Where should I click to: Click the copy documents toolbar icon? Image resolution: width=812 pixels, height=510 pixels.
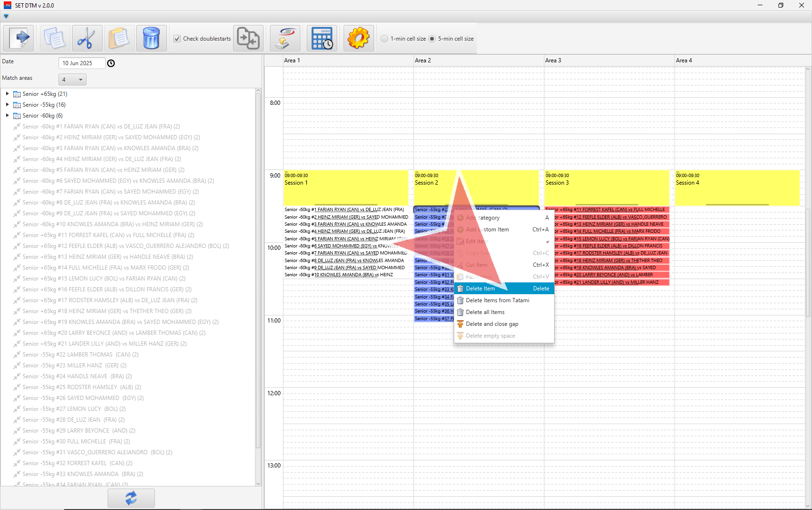[x=55, y=38]
